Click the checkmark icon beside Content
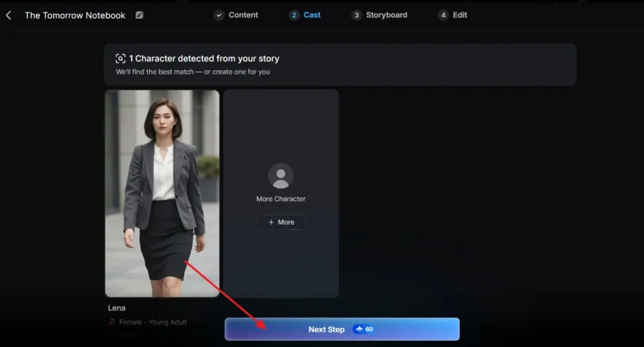The width and height of the screenshot is (644, 347). click(219, 15)
